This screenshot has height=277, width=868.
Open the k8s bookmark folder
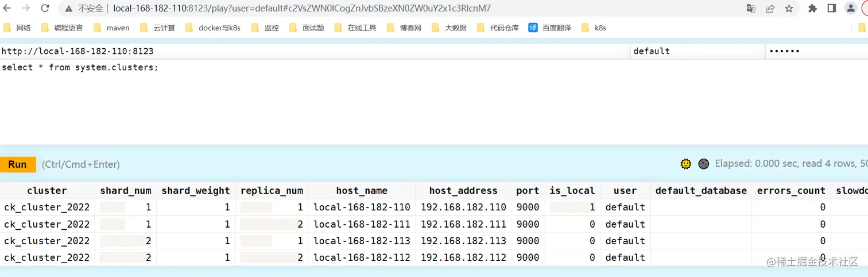coord(594,28)
